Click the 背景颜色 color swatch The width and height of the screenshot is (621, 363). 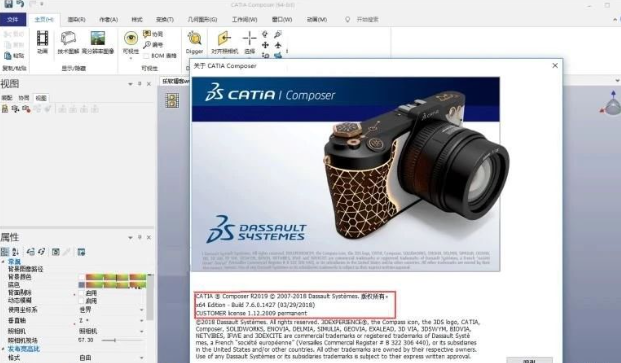coord(82,277)
